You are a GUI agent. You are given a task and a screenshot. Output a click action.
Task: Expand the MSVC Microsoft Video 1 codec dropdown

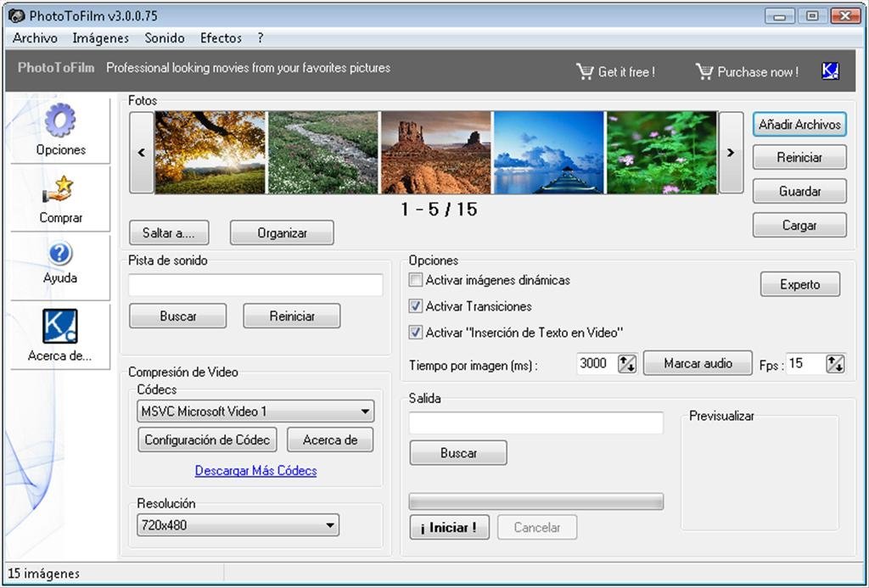pos(365,412)
